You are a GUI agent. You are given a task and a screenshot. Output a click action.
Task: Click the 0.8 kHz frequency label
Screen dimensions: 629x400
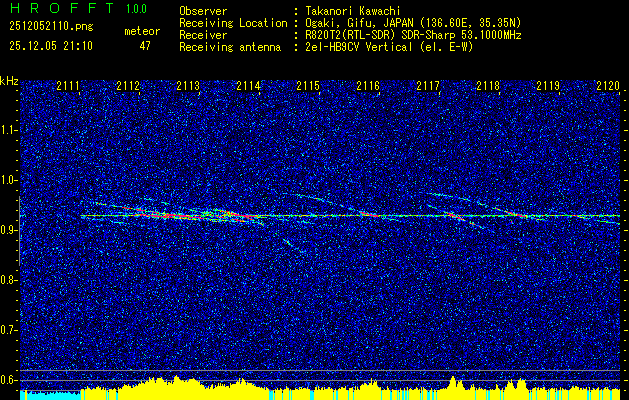[x=8, y=280]
